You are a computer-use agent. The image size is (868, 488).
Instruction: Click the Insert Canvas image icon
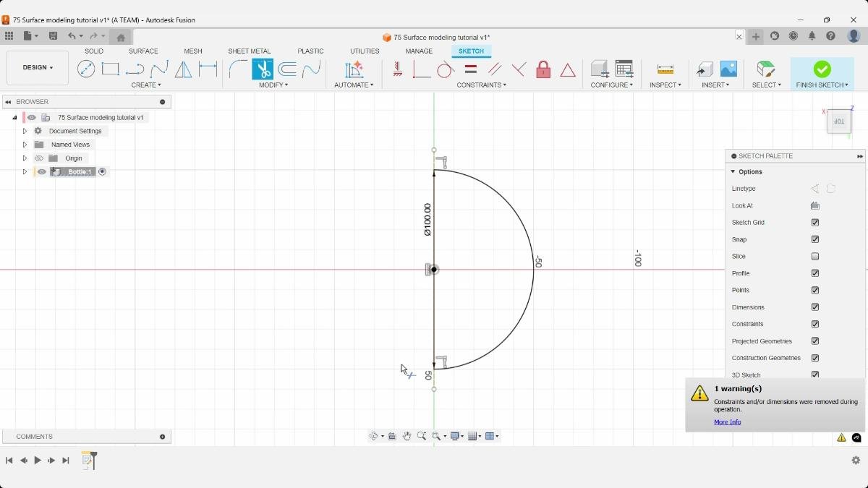pos(728,69)
